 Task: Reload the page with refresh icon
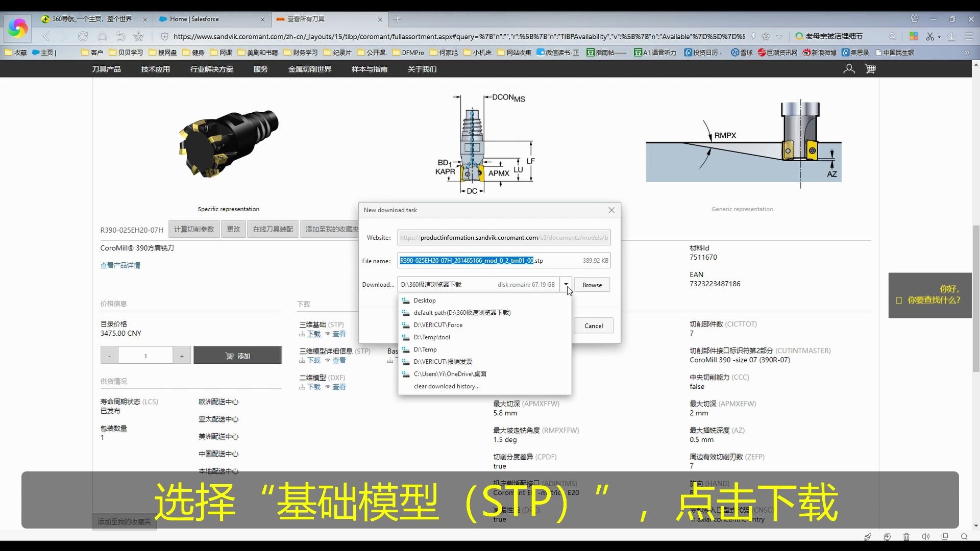(83, 36)
